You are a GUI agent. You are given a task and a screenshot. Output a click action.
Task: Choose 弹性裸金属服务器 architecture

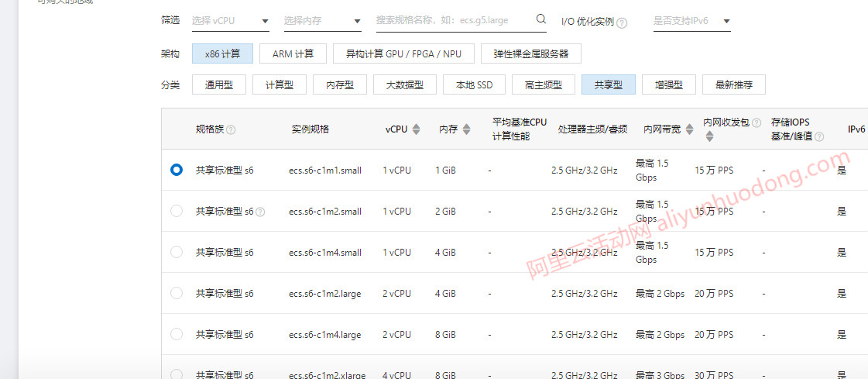pos(531,53)
